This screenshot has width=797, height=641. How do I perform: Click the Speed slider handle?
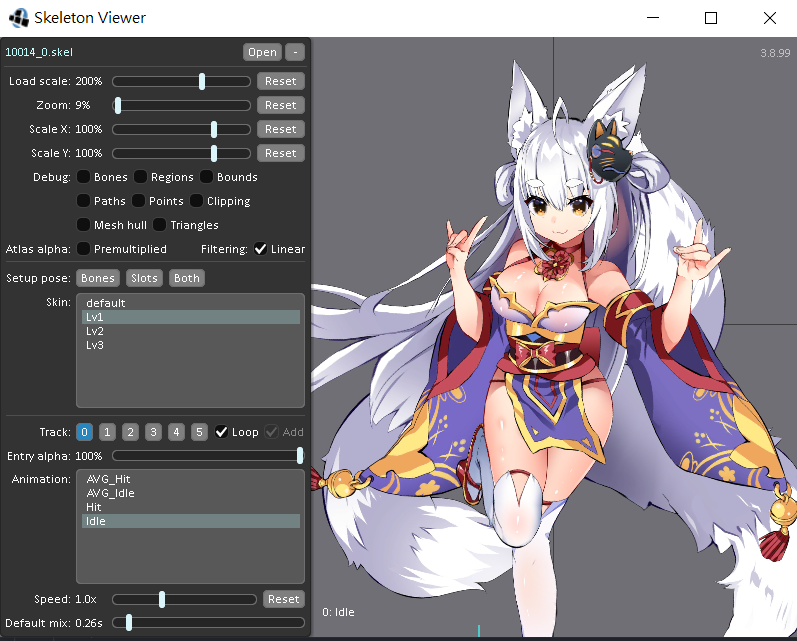[162, 599]
